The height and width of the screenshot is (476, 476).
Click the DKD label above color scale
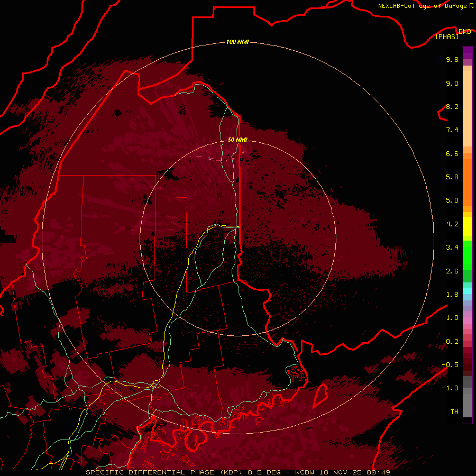click(464, 31)
